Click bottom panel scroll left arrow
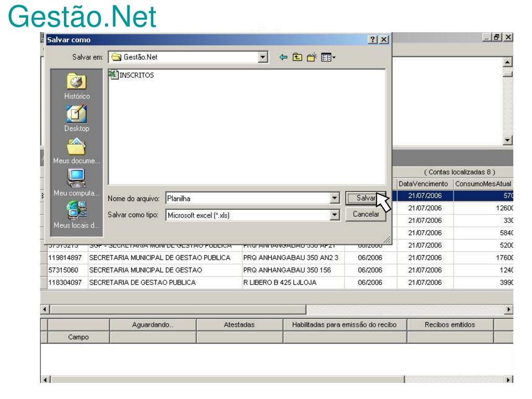The height and width of the screenshot is (399, 532). coord(46,379)
